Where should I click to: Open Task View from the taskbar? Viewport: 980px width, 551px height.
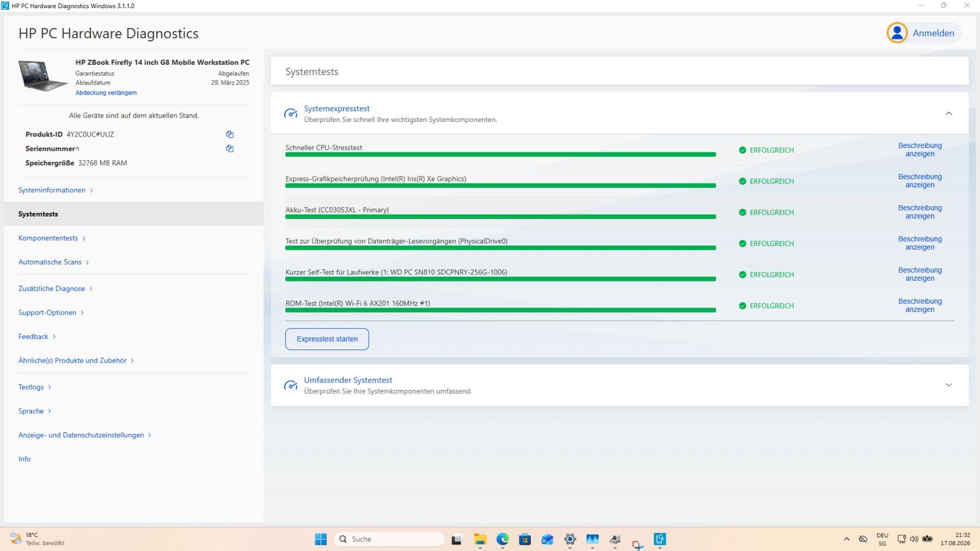(457, 539)
